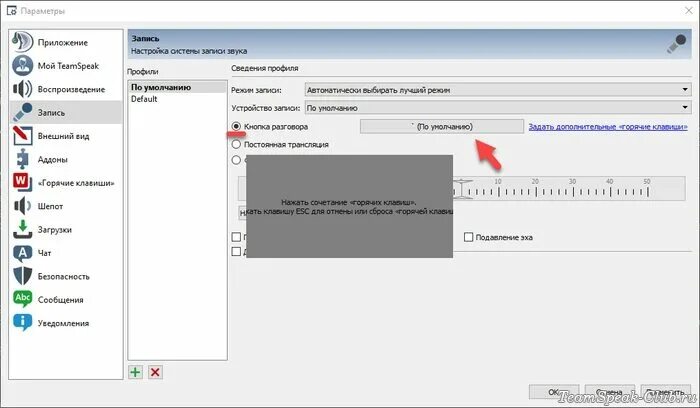
Task: Add a new profile with green plus
Action: pos(135,372)
